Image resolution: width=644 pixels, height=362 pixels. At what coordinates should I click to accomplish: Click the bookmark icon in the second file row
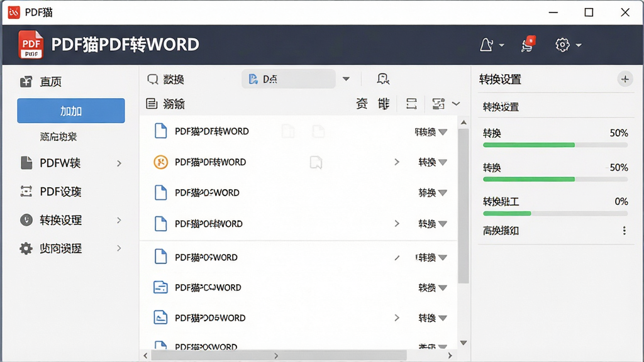click(316, 163)
